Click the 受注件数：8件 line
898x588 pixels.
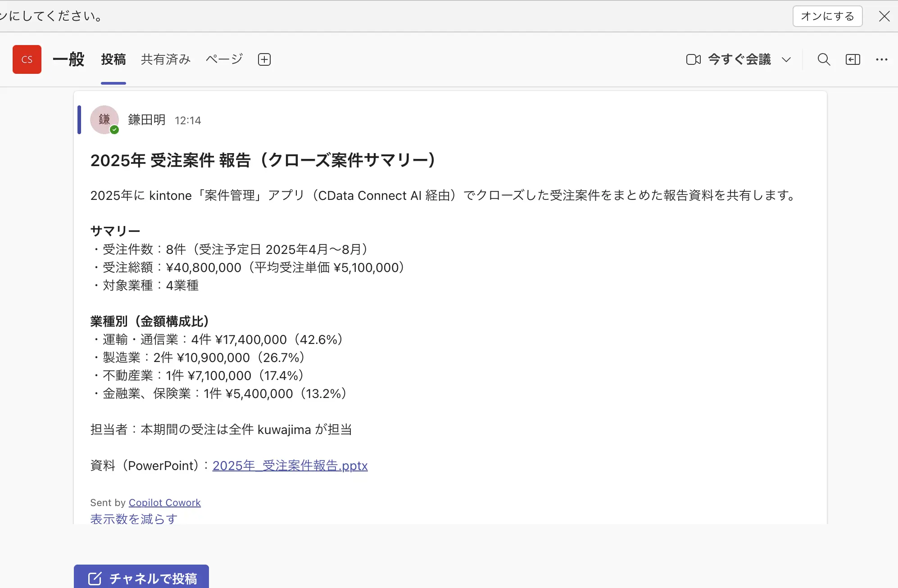pyautogui.click(x=231, y=249)
